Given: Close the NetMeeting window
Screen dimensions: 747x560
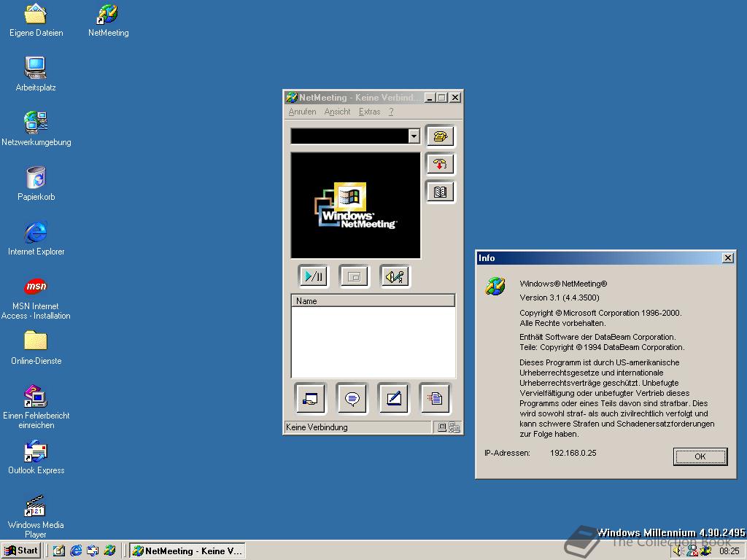Looking at the screenshot, I should 455,98.
